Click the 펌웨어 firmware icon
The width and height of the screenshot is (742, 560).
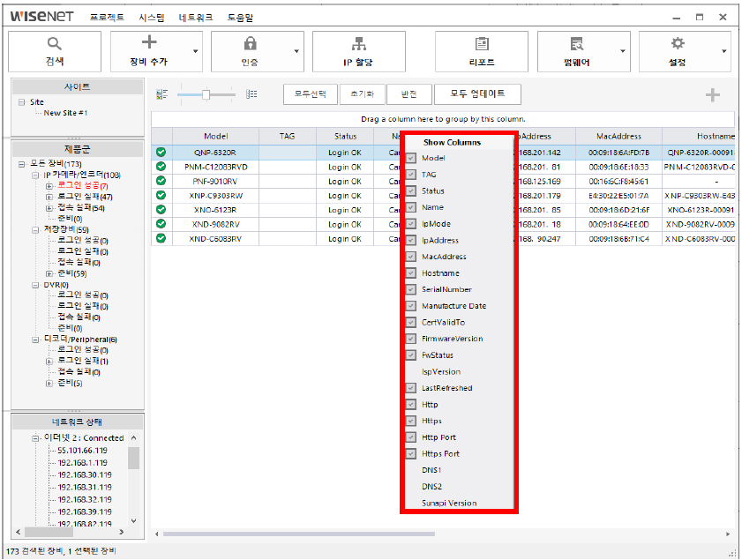[x=576, y=44]
